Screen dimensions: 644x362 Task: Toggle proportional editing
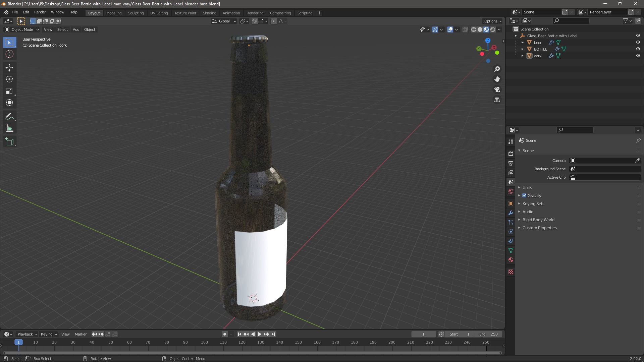[274, 21]
